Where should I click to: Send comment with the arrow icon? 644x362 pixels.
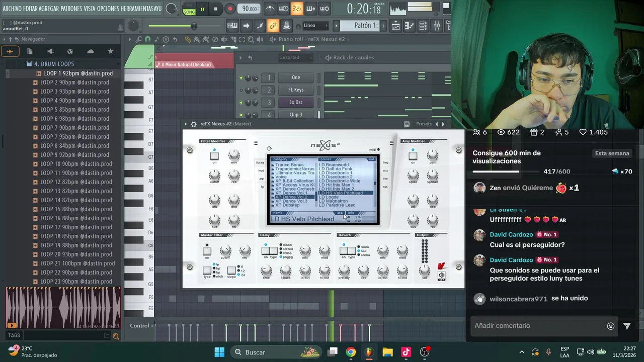pyautogui.click(x=627, y=326)
